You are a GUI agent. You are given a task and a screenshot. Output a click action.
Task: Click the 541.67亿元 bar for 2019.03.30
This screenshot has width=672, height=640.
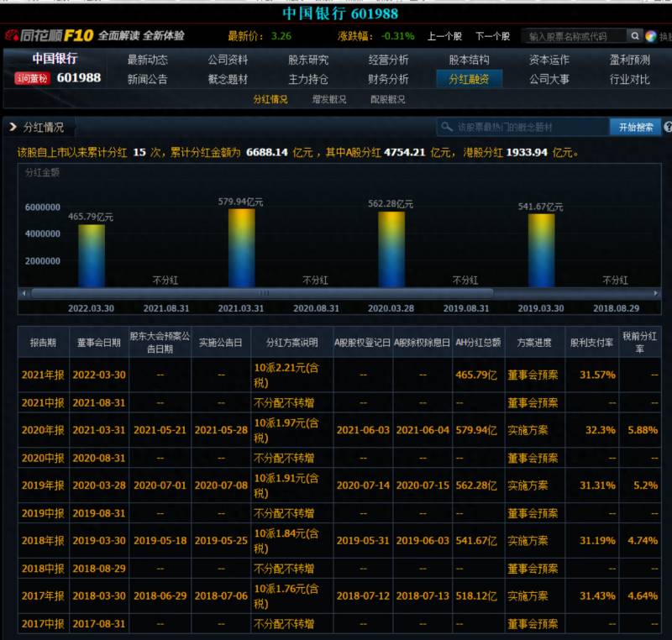pyautogui.click(x=541, y=250)
